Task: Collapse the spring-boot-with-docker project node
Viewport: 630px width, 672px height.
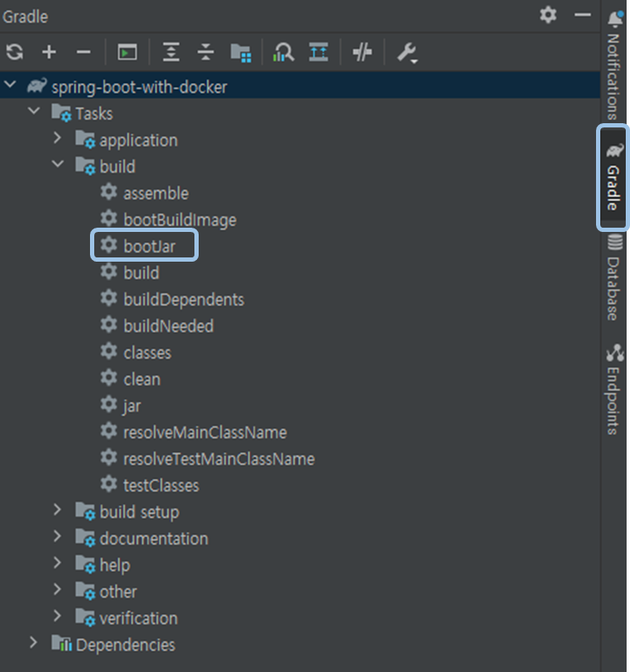Action: coord(10,84)
